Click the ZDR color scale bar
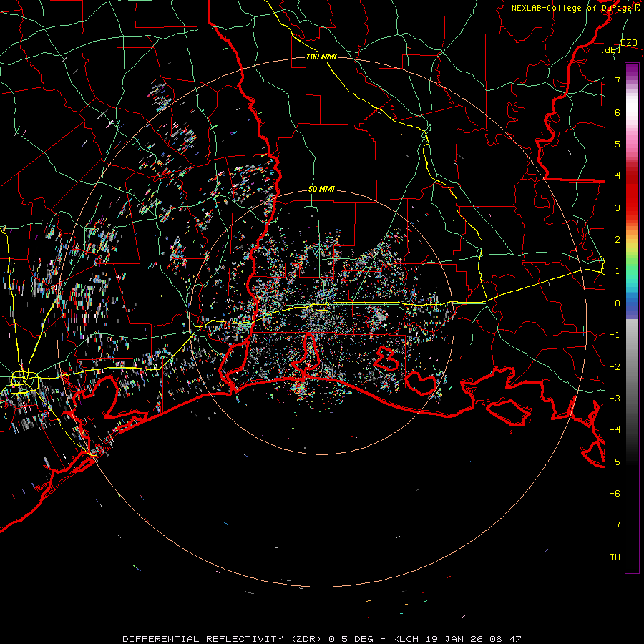Image resolution: width=644 pixels, height=644 pixels. point(632,318)
